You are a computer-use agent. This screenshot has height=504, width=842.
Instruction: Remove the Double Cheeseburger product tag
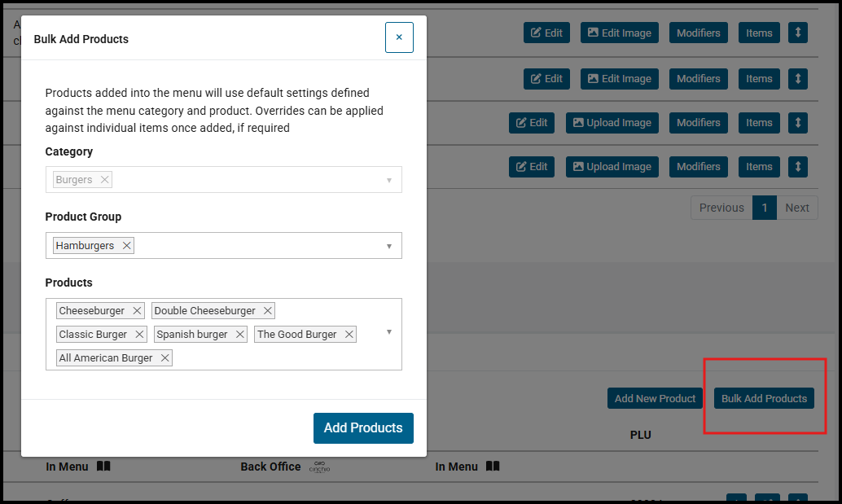pos(267,311)
